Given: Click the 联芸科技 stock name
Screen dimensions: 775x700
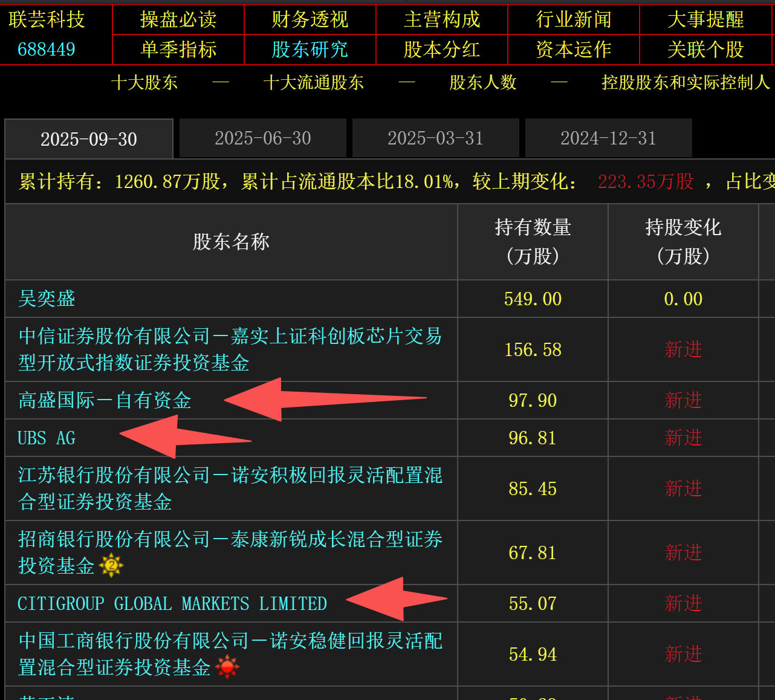Looking at the screenshot, I should click(x=47, y=19).
